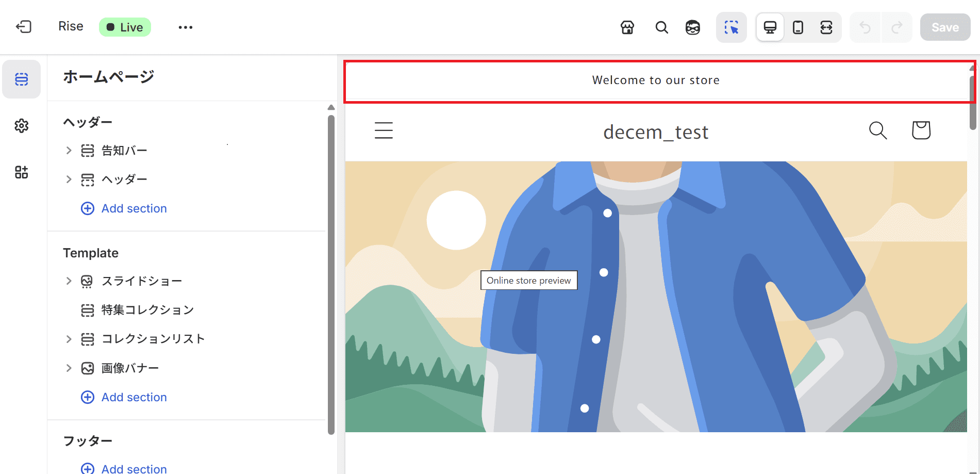Exit the theme editor
This screenshot has height=474, width=980.
(x=23, y=26)
